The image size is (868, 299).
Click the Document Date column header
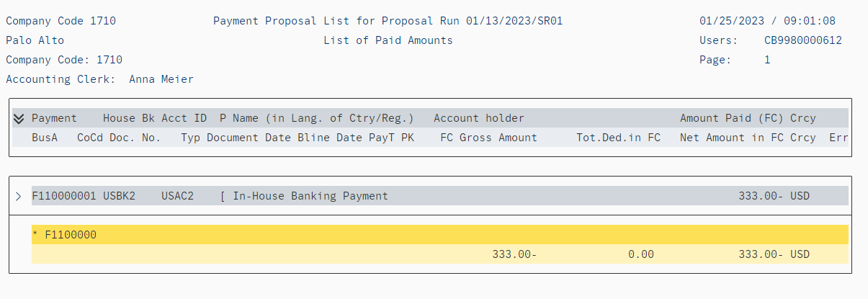coord(249,138)
